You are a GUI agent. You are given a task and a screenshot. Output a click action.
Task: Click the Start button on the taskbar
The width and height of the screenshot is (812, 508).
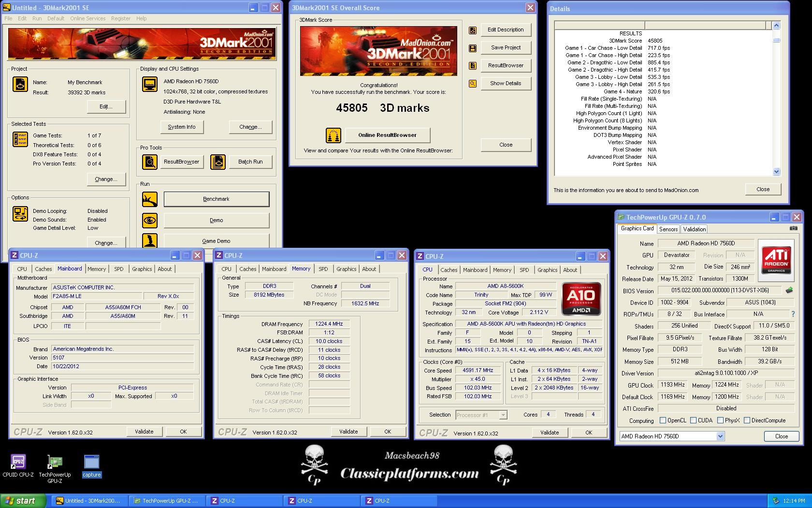click(23, 501)
